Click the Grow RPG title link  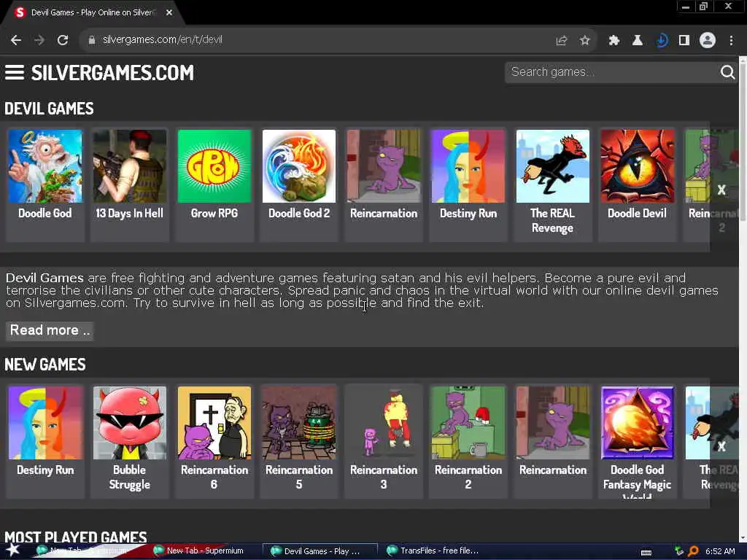click(x=214, y=214)
